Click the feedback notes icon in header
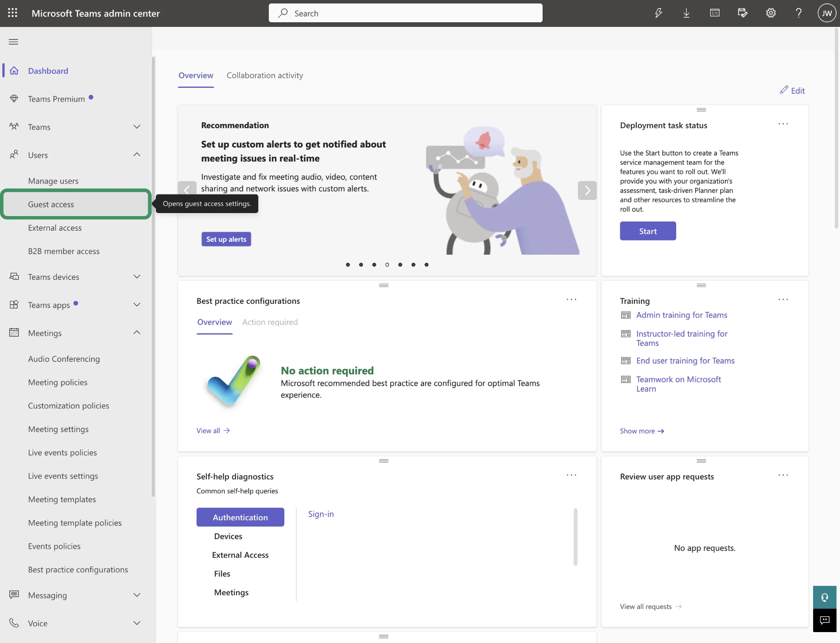The width and height of the screenshot is (840, 643). 743,13
